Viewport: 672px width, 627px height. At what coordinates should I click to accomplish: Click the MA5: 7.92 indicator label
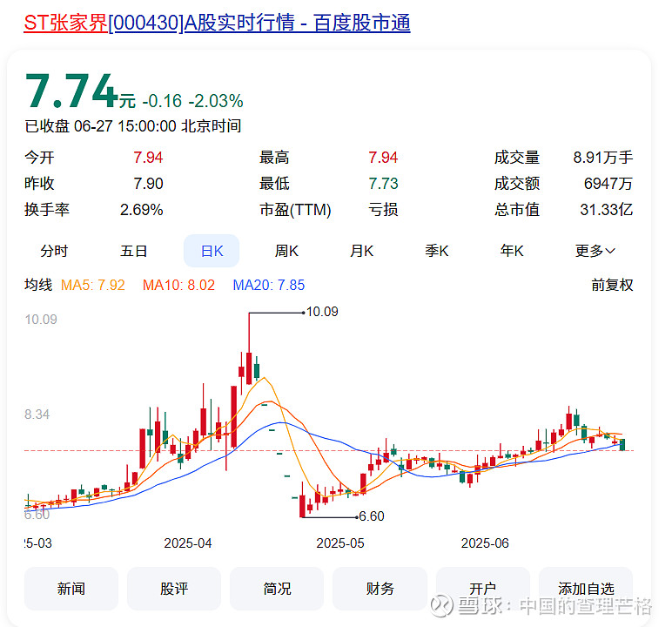pyautogui.click(x=92, y=285)
